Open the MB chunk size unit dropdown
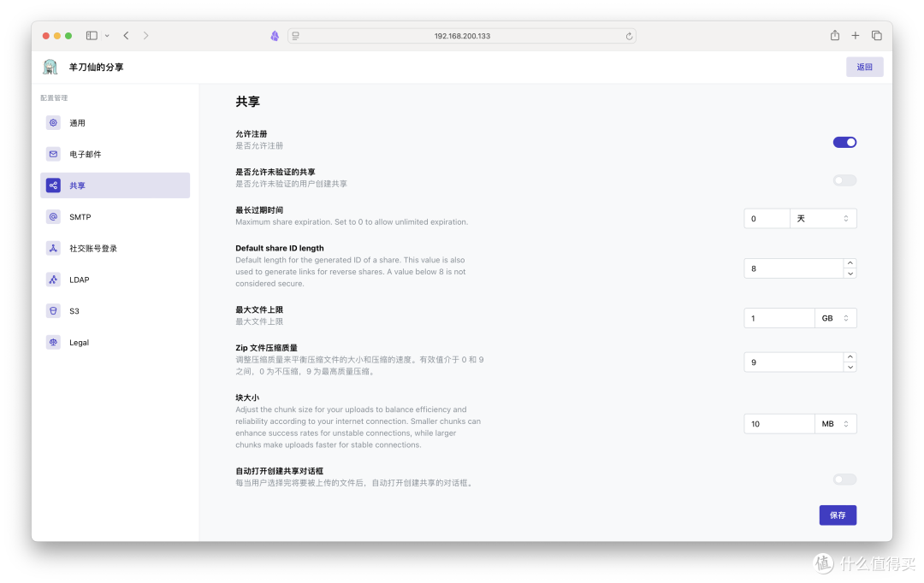The height and width of the screenshot is (583, 924). 834,424
